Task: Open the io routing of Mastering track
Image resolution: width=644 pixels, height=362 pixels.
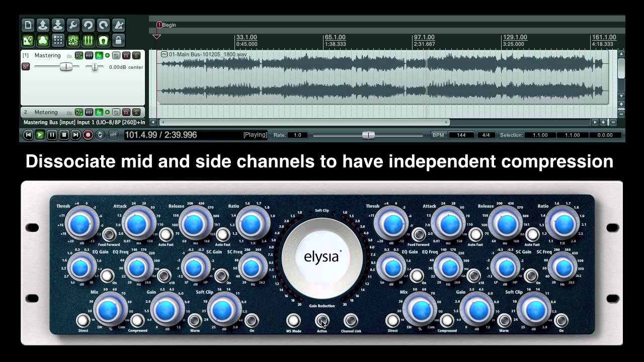Action: pos(79,55)
